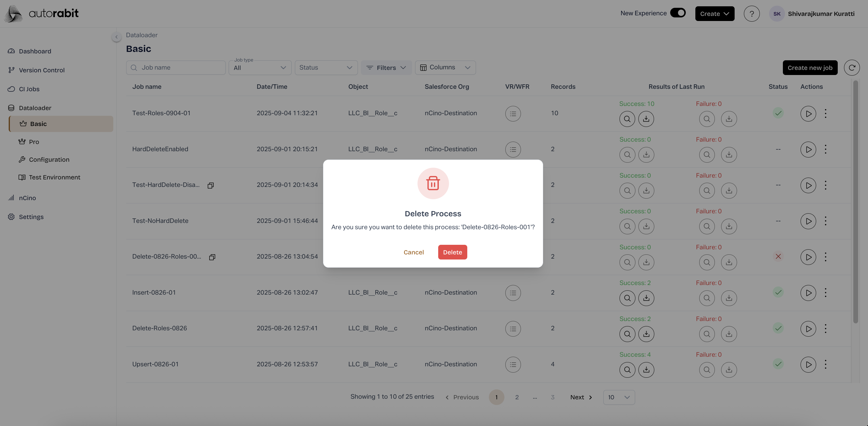
Task: Open Version Control in the sidebar
Action: click(x=41, y=70)
